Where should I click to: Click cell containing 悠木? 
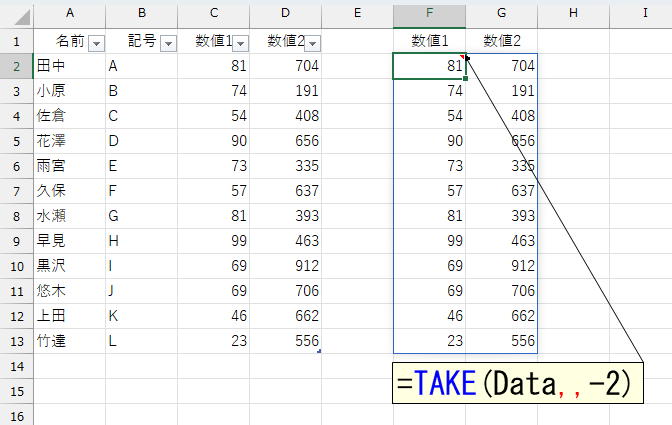(x=69, y=291)
